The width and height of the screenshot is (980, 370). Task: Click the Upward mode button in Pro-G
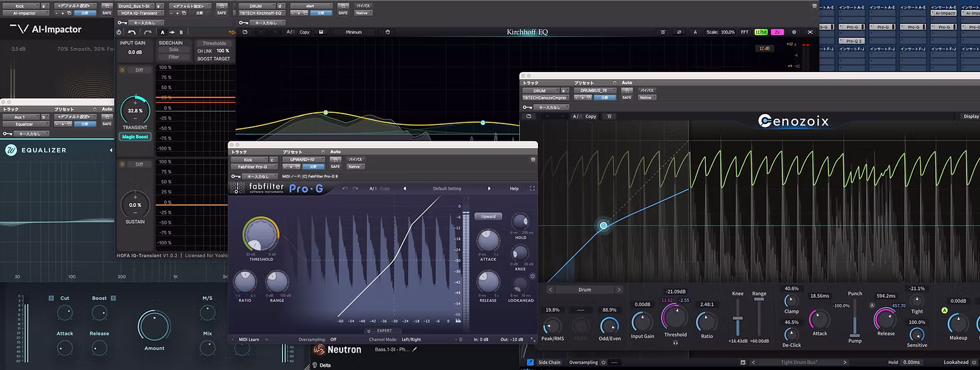489,216
